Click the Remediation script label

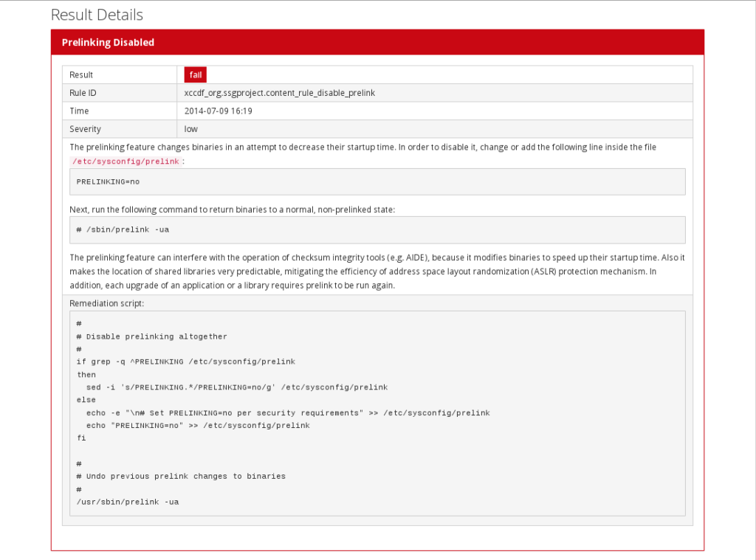tap(106, 304)
